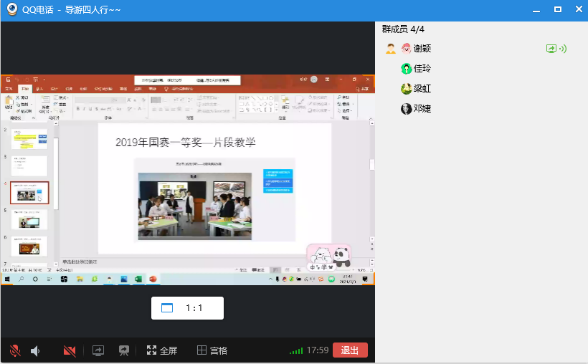Click 佳玲's green avatar icon
The width and height of the screenshot is (588, 364).
click(407, 69)
